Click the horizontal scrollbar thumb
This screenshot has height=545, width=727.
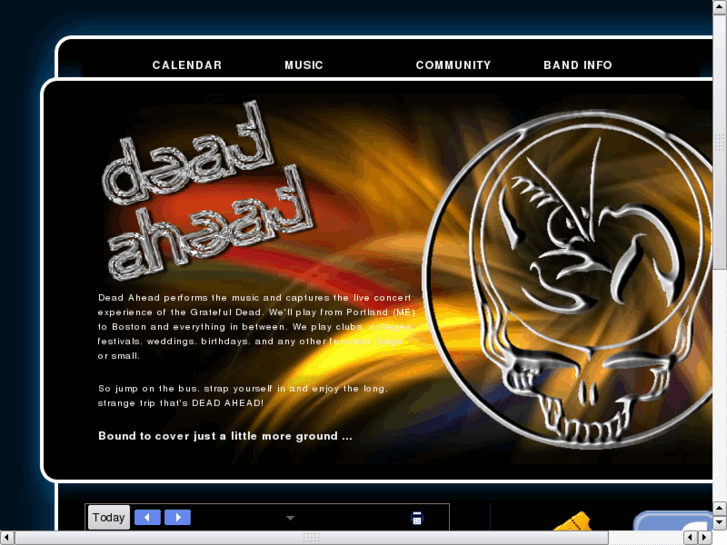[312, 538]
